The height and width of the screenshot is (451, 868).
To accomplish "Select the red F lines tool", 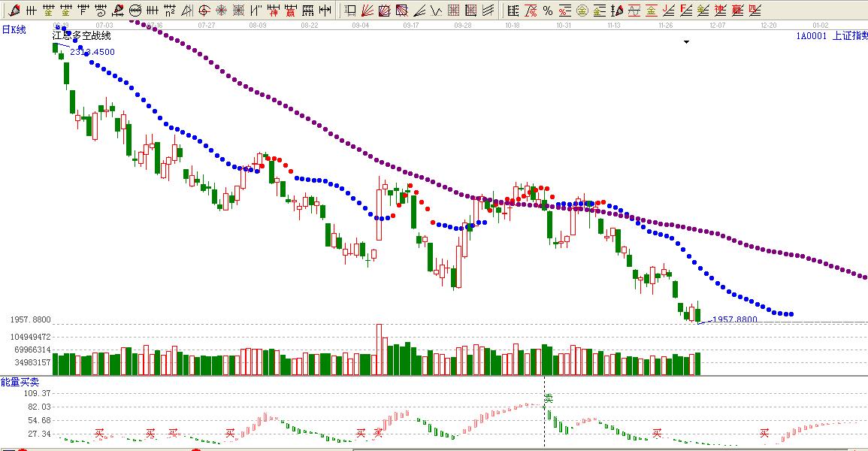I will (685, 11).
